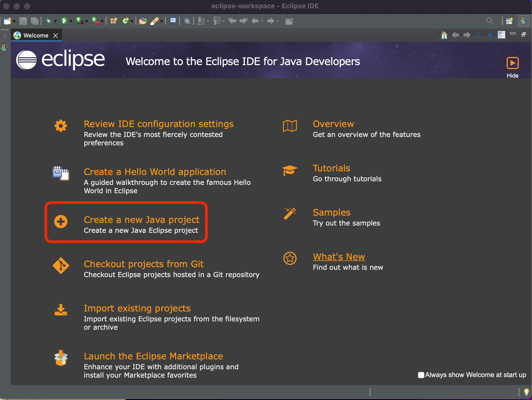Hide the welcome page with Hide
Screen dimensions: 532x400
512,63
